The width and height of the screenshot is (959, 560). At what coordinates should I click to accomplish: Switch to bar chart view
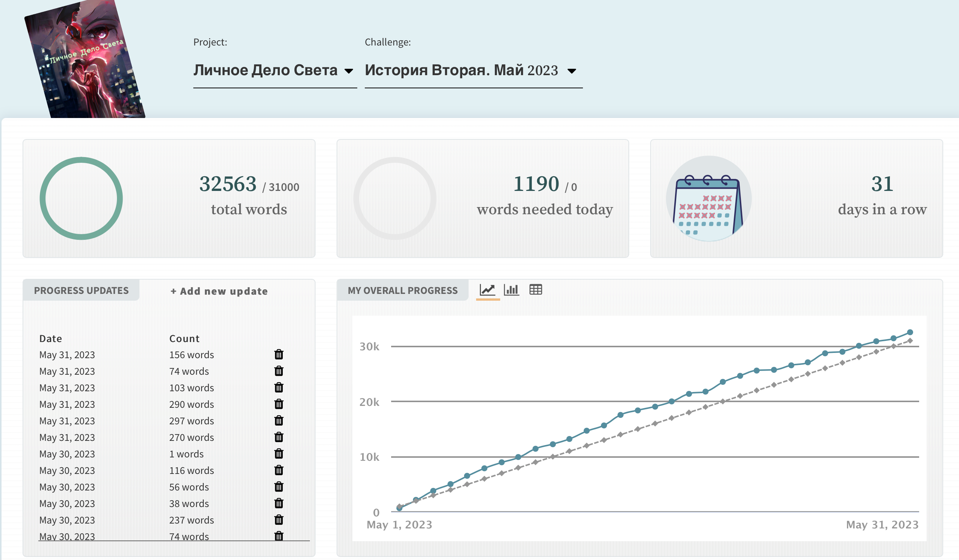pos(511,290)
